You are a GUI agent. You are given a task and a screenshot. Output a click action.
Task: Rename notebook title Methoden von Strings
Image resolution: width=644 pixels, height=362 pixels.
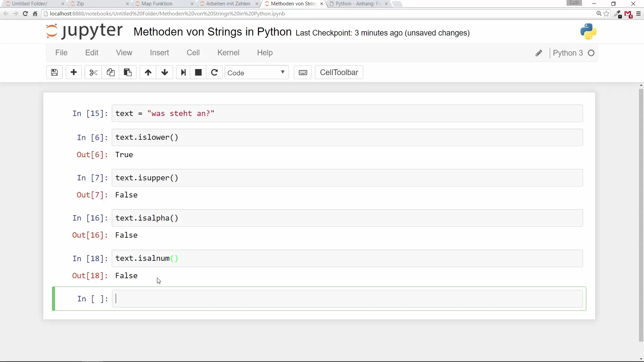pyautogui.click(x=212, y=32)
